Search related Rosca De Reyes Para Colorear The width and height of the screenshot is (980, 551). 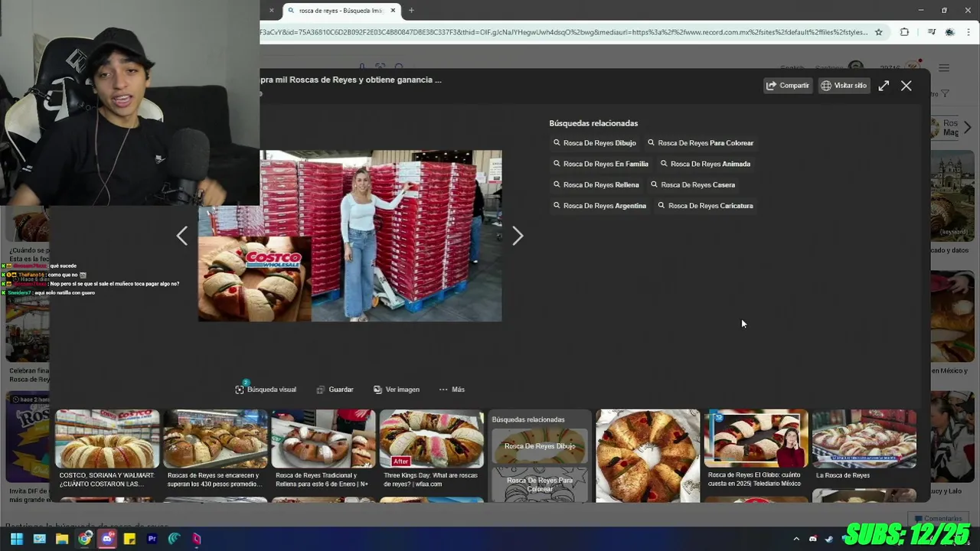coord(701,143)
